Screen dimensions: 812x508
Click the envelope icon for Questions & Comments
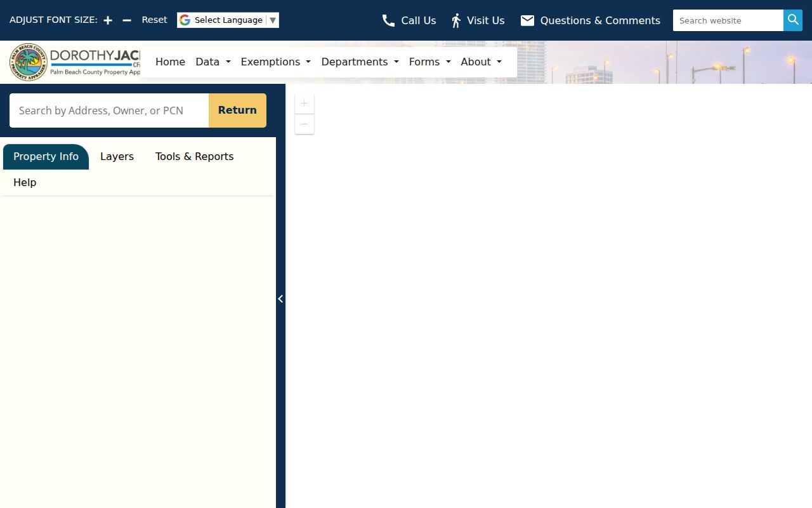[x=527, y=20]
